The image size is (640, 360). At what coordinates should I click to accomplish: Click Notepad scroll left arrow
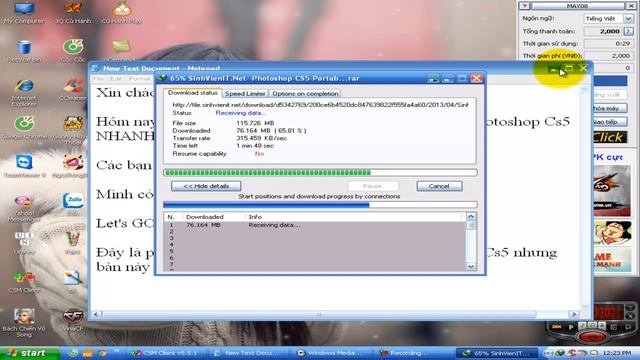[97, 314]
